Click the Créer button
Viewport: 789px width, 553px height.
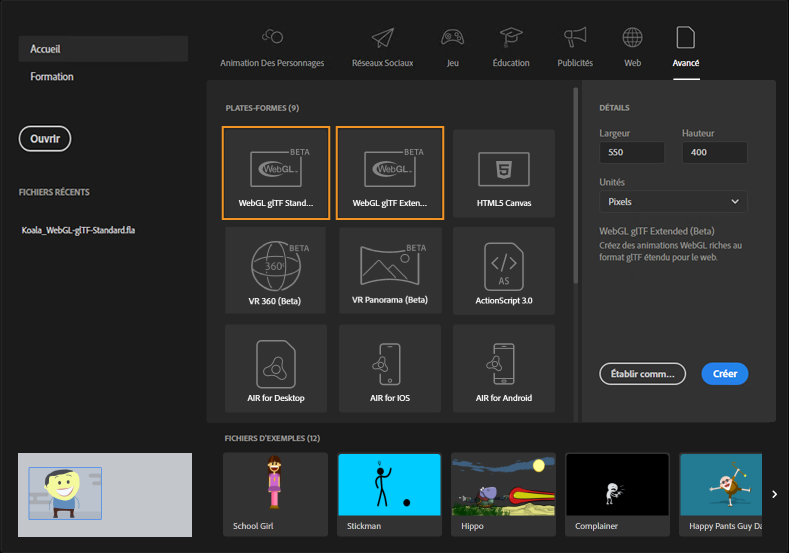pos(725,374)
